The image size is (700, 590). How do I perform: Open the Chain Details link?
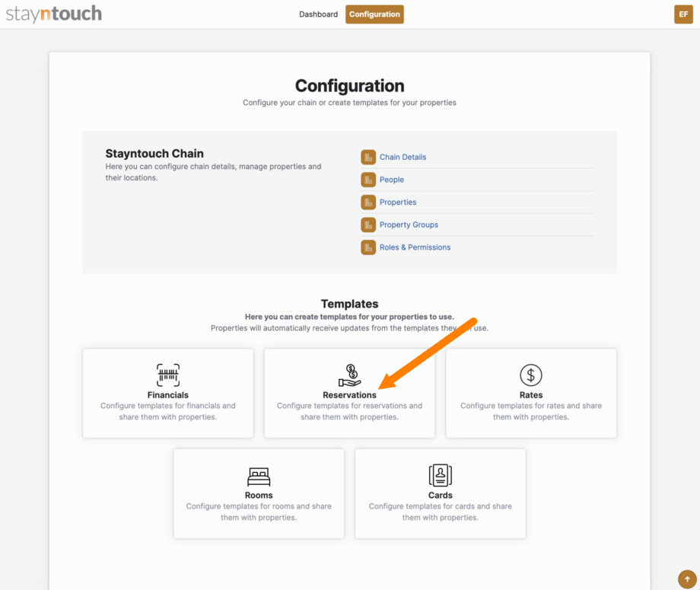pyautogui.click(x=402, y=158)
